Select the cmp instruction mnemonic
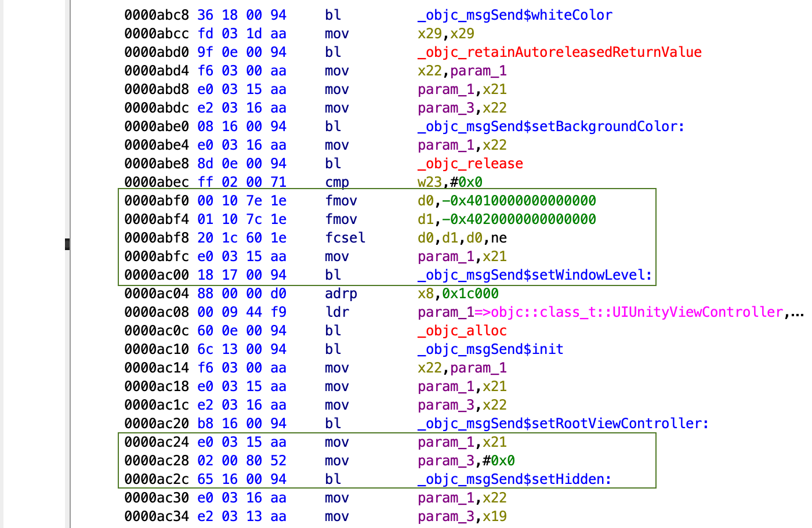This screenshot has width=812, height=528. [336, 182]
